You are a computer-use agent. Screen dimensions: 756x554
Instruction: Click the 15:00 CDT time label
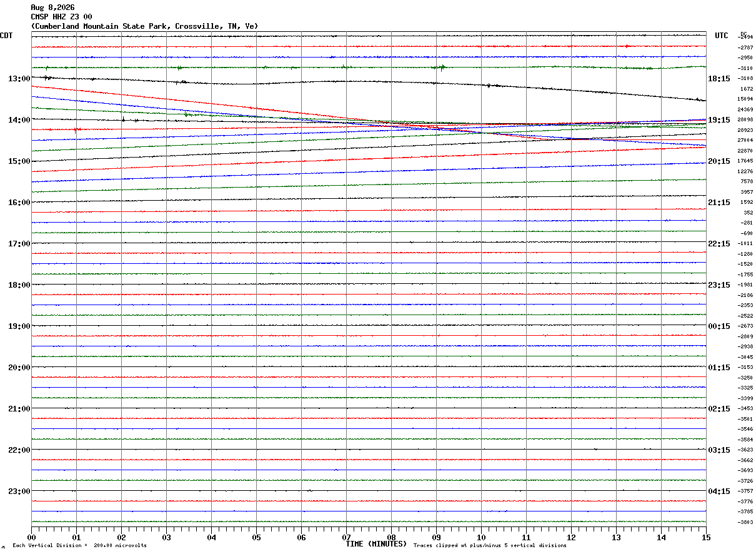coord(19,161)
